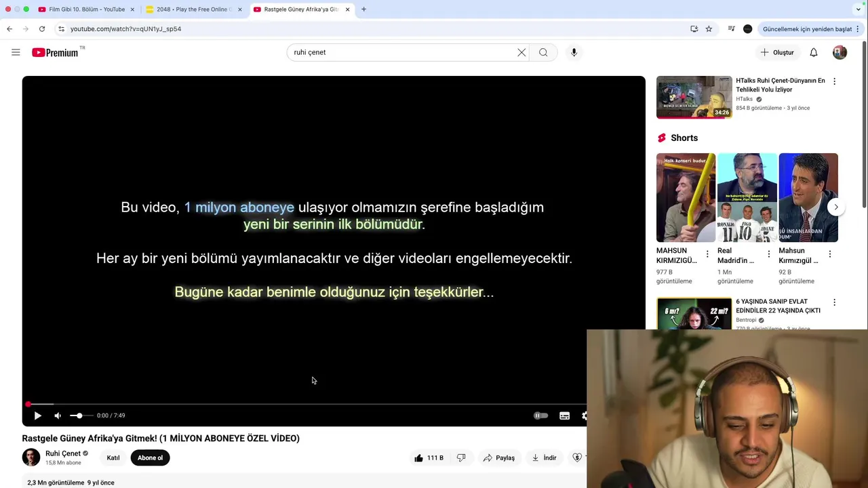
Task: Dislike the video
Action: [461, 457]
